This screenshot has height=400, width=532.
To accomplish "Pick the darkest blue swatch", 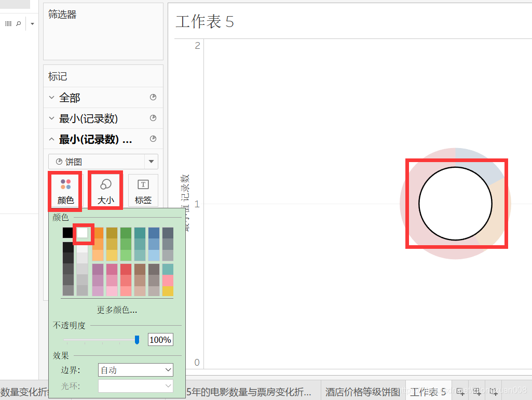I will [x=154, y=233].
